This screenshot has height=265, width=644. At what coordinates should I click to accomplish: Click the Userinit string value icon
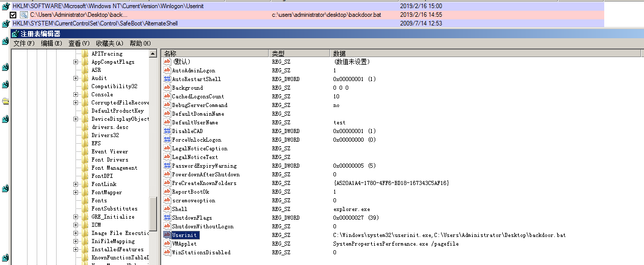(x=167, y=235)
